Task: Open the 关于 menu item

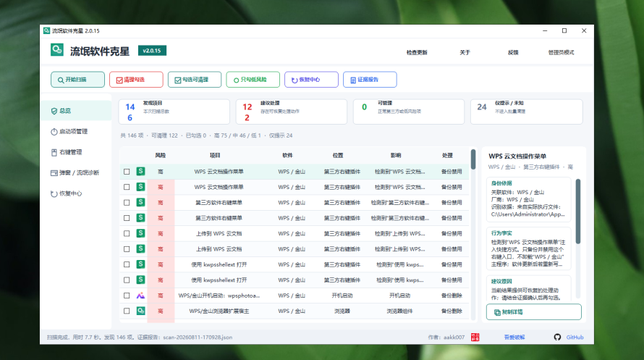Action: click(x=465, y=53)
